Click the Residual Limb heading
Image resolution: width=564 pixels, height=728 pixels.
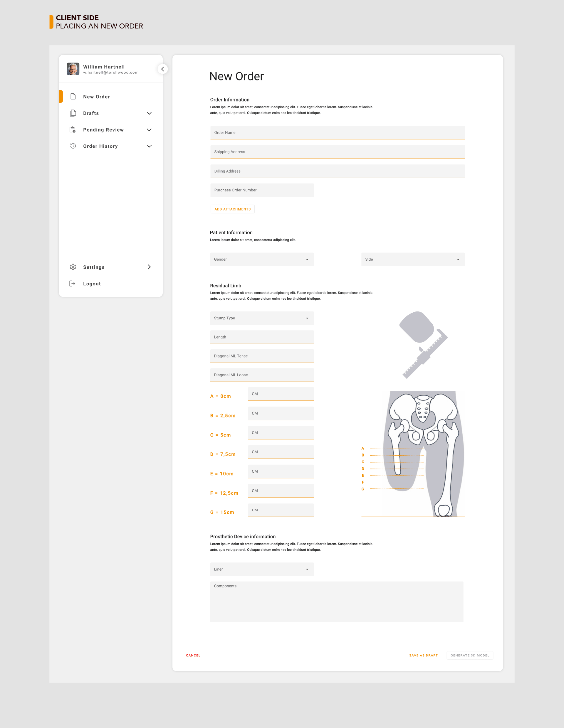(x=226, y=286)
